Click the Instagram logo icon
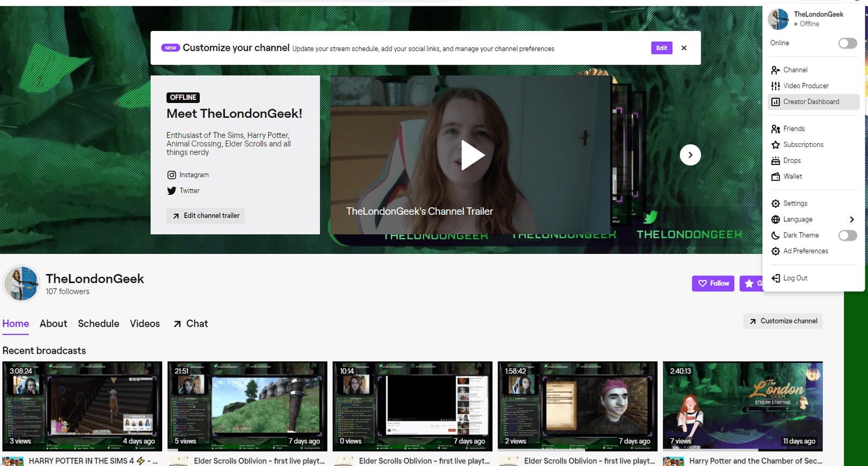868x466 pixels. coord(171,175)
